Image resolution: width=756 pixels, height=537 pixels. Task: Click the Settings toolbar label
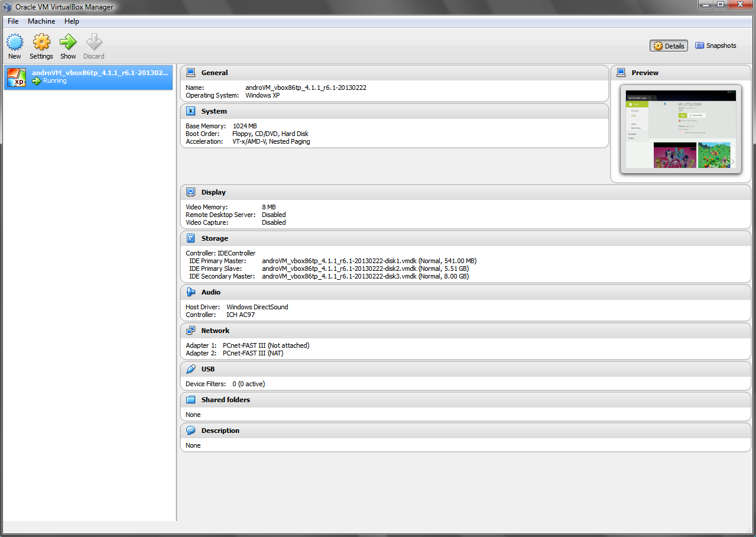pyautogui.click(x=41, y=56)
